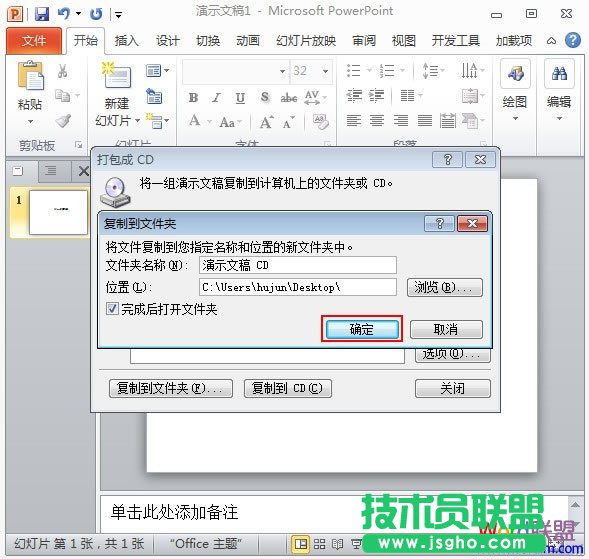Toggle text Shadow S button
Image resolution: width=589 pixels, height=559 pixels.
265,98
